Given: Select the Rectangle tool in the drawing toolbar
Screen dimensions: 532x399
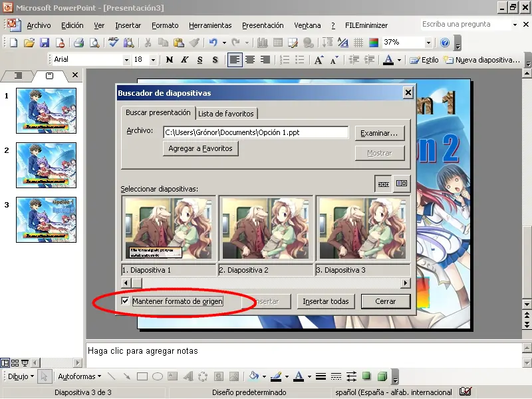Looking at the screenshot, I should point(142,376).
